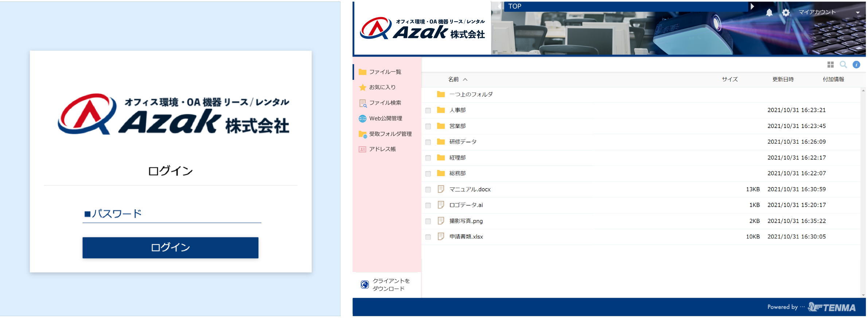868x318 pixels.
Task: Open the 一つ上のフォルダ link
Action: click(471, 94)
